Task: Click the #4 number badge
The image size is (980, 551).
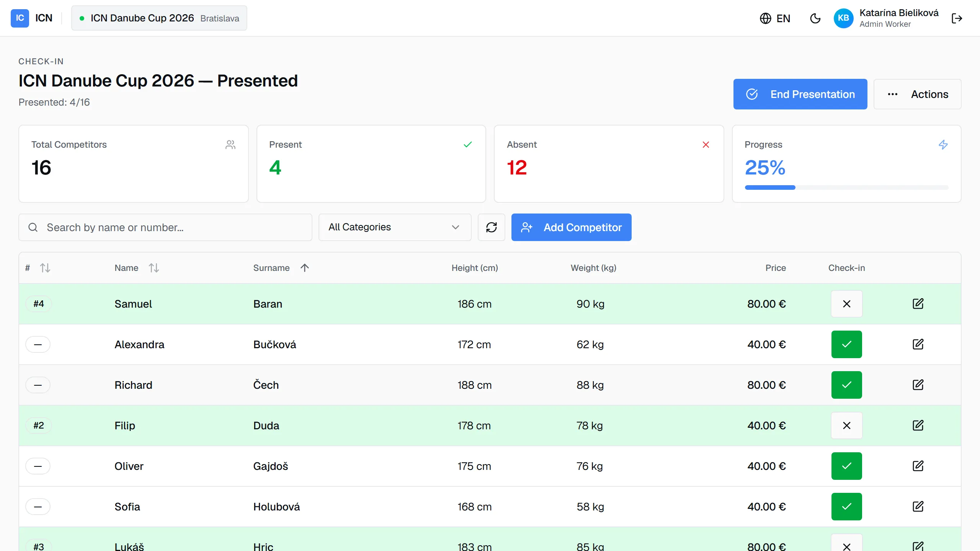Action: click(38, 304)
